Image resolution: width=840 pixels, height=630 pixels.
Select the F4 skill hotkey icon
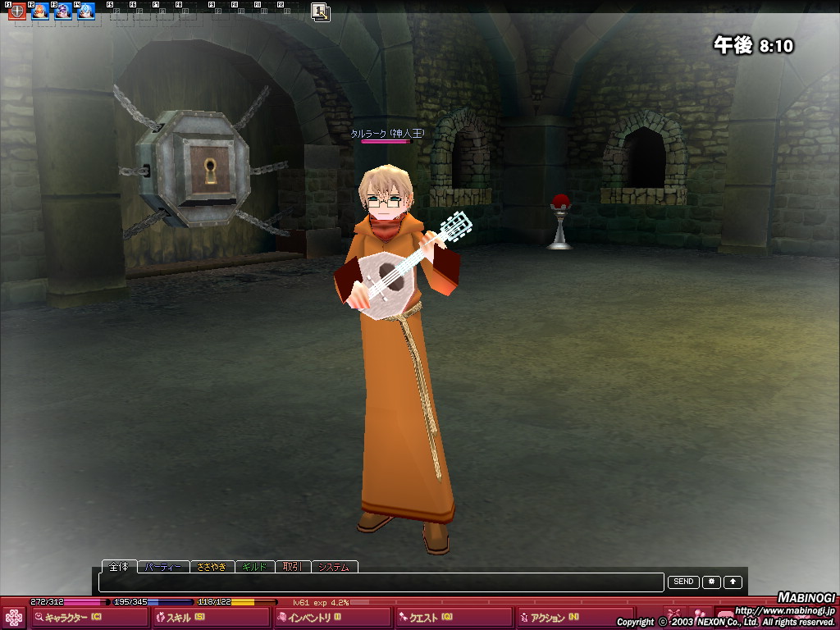[x=86, y=11]
